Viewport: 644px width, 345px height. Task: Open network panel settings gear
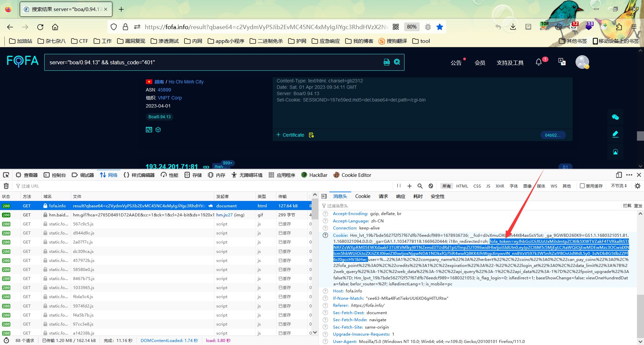click(x=638, y=186)
